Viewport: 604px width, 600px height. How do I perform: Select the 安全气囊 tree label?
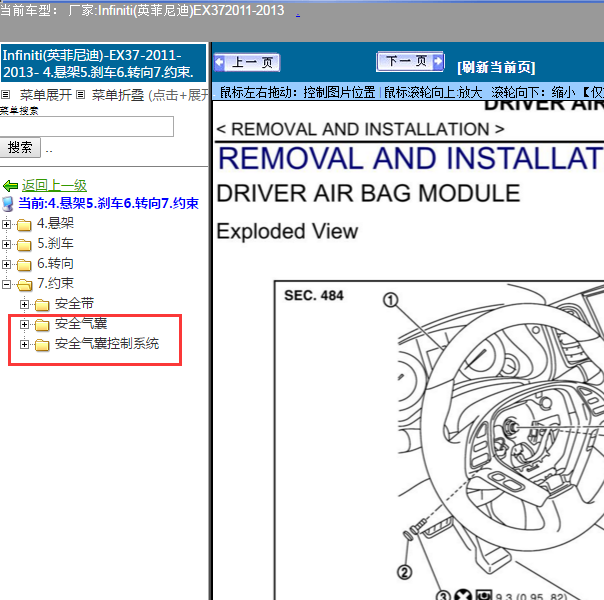coord(81,323)
